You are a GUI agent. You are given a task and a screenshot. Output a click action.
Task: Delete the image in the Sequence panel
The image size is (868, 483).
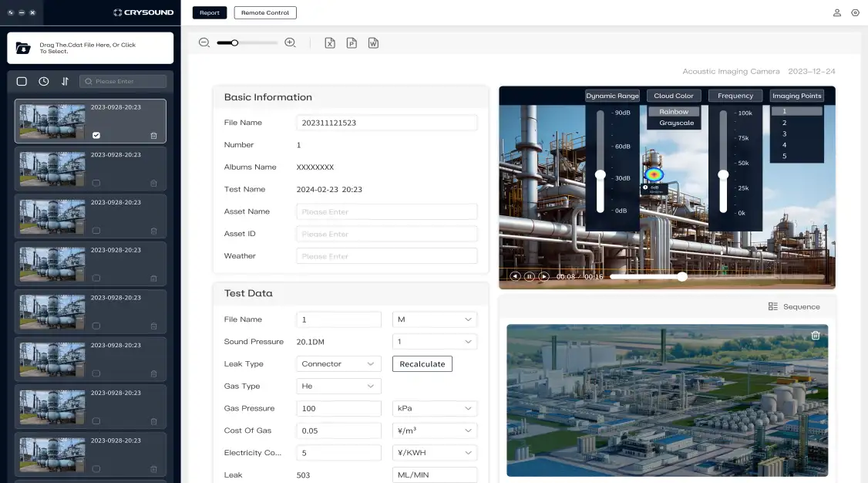point(816,335)
